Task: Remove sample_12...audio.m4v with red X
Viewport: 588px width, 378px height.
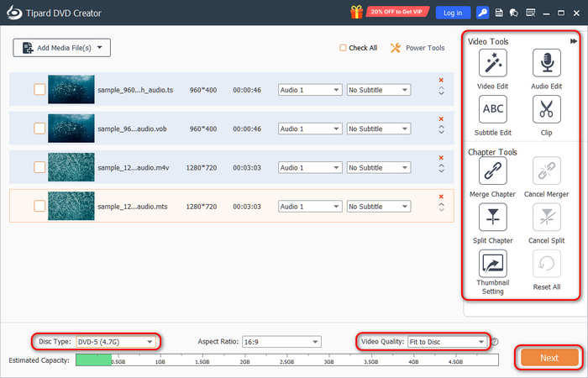Action: click(x=441, y=158)
